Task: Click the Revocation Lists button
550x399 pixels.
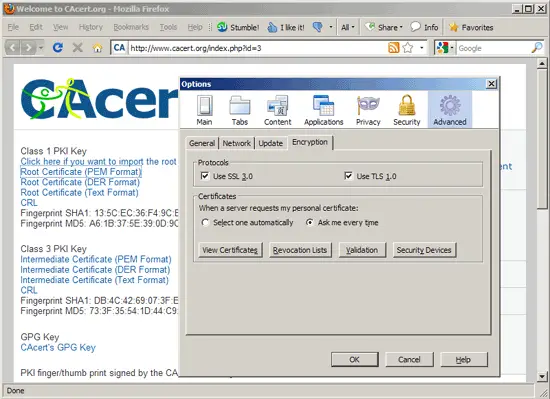Action: point(300,250)
